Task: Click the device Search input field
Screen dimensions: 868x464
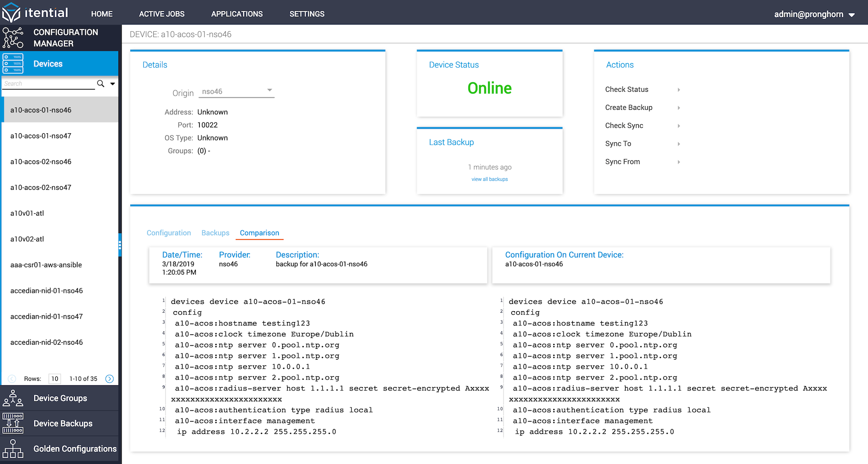Action: click(48, 84)
